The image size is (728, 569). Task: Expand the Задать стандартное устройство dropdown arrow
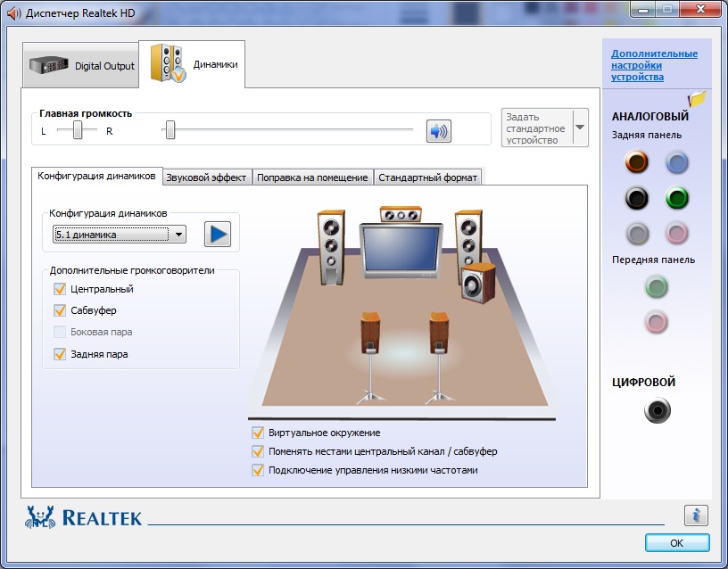point(580,128)
